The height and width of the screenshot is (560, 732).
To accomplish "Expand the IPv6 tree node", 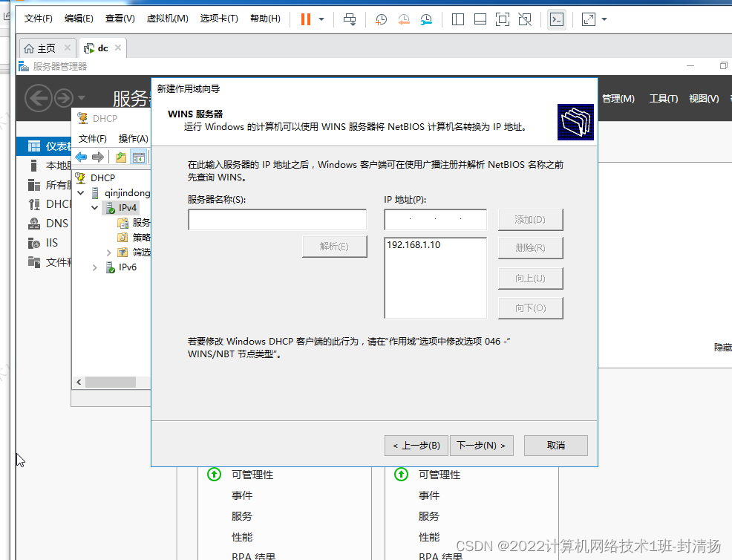I will tap(95, 267).
